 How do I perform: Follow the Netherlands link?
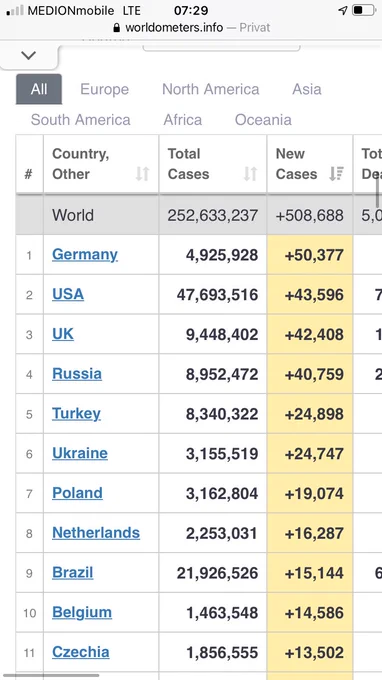[x=96, y=533]
